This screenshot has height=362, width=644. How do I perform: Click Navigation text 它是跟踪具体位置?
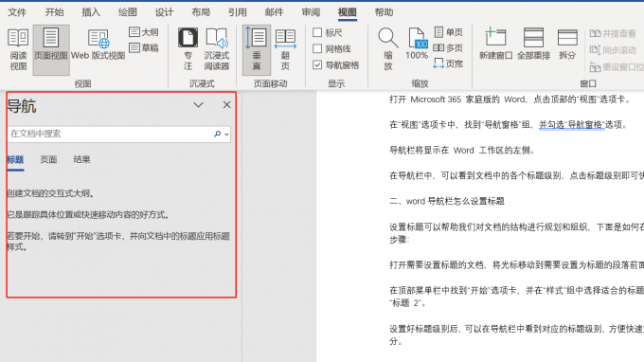click(x=89, y=214)
